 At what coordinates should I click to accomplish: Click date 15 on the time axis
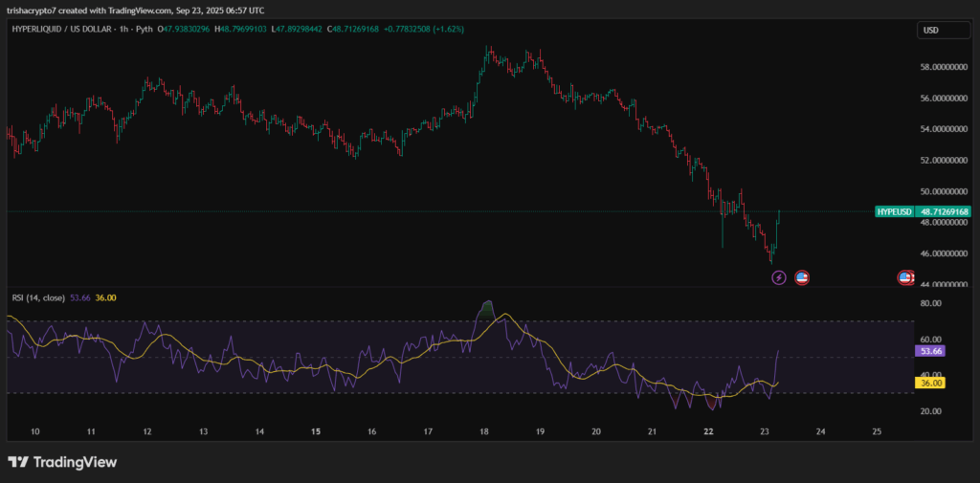[315, 432]
